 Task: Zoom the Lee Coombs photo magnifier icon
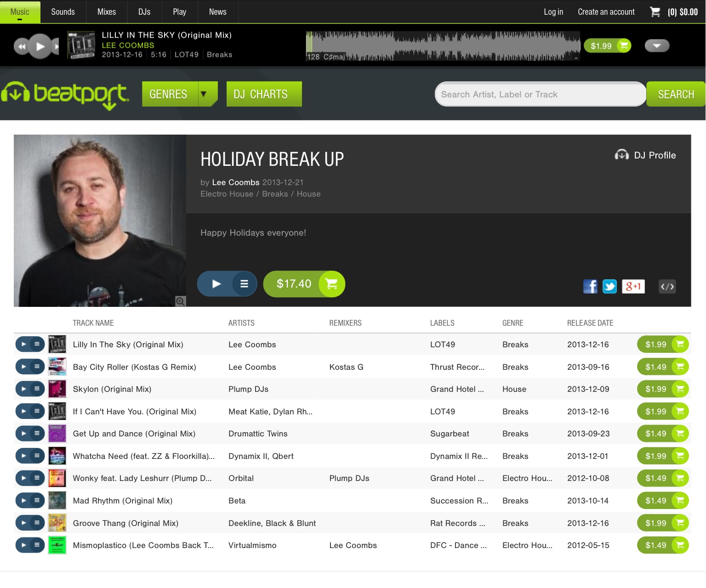(180, 301)
